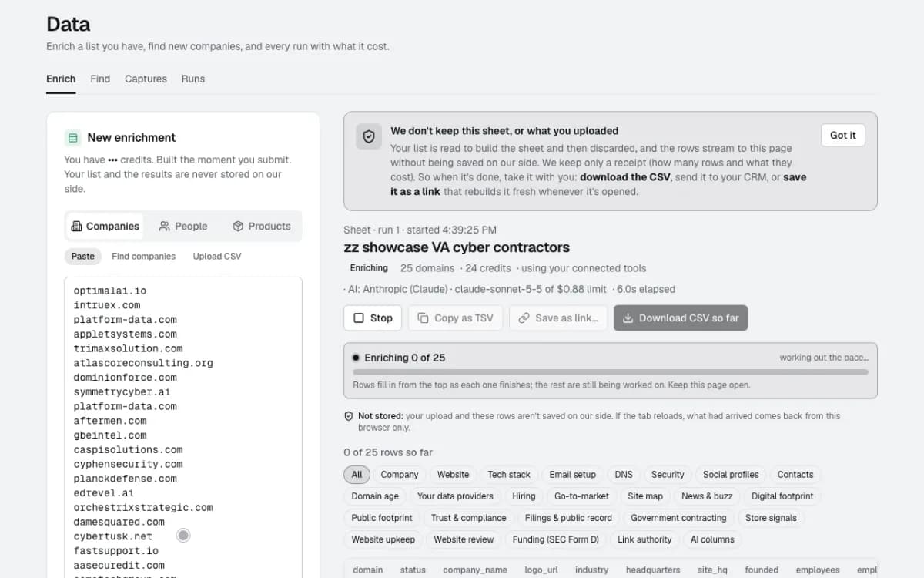This screenshot has width=924, height=578.
Task: Select the Find companies input mode
Action: (143, 257)
